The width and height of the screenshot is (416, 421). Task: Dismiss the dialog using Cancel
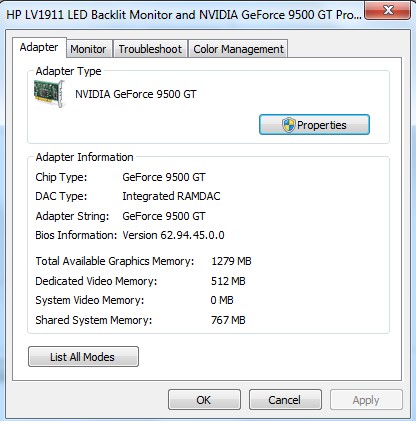(x=285, y=400)
